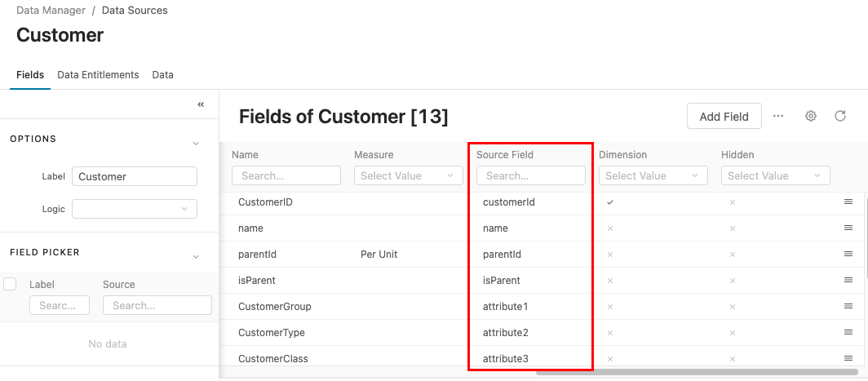Click the row handle icon for isParent

[x=848, y=280]
